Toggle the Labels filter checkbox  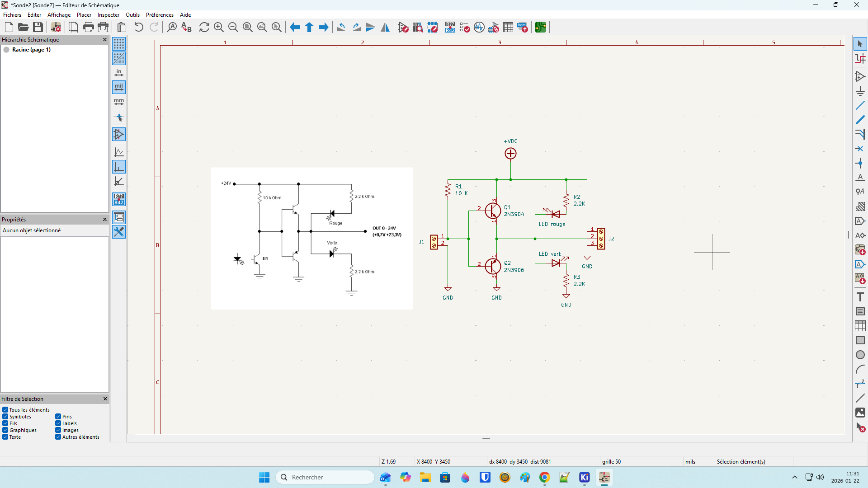pos(58,423)
